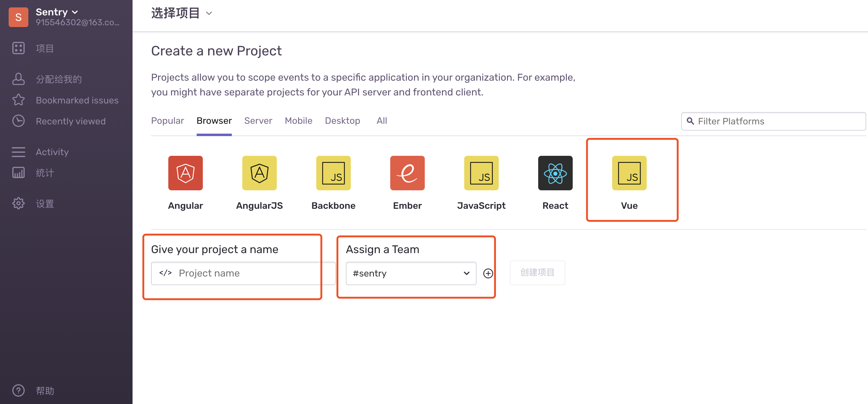Screen dimensions: 868x404
Task: Switch to the Server tab
Action: click(258, 120)
